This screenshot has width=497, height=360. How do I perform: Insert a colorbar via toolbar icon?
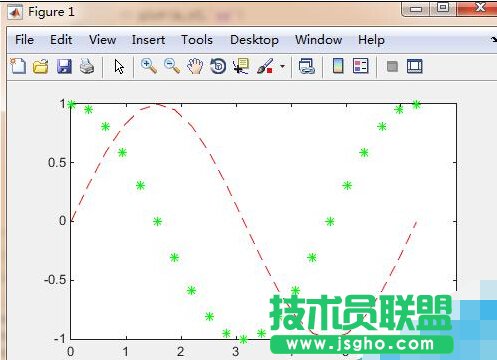338,66
